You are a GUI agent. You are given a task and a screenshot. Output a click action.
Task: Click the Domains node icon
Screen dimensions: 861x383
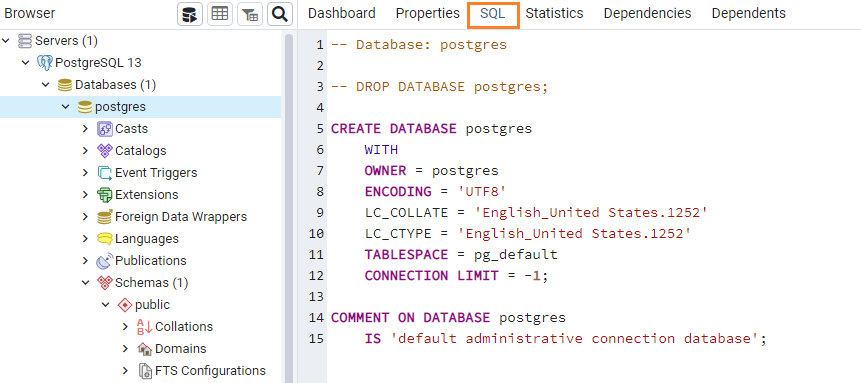(x=145, y=349)
